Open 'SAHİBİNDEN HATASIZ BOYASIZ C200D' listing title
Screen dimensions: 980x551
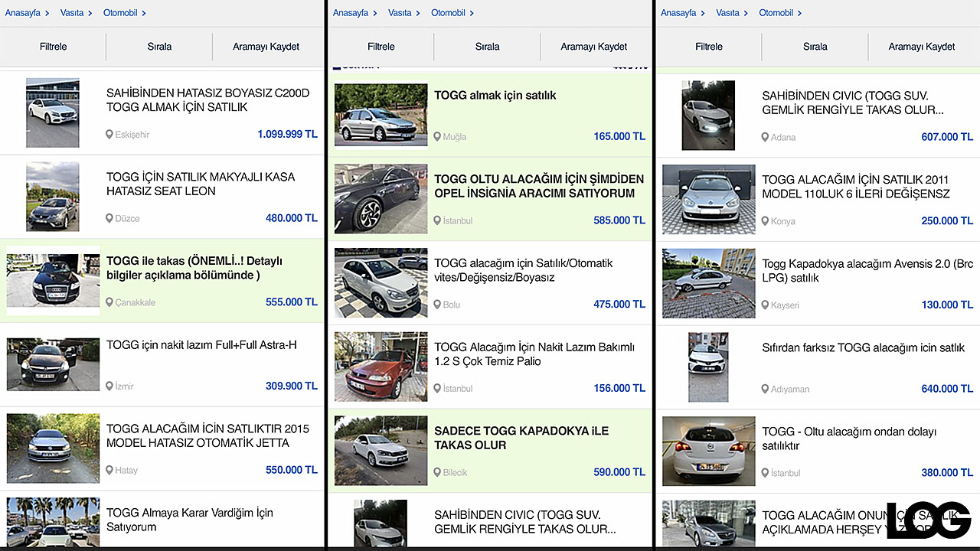tap(208, 100)
